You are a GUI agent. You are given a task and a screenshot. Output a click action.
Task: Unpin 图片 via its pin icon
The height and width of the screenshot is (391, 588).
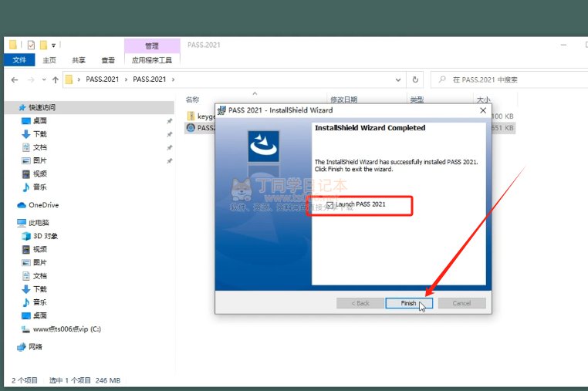pos(170,161)
